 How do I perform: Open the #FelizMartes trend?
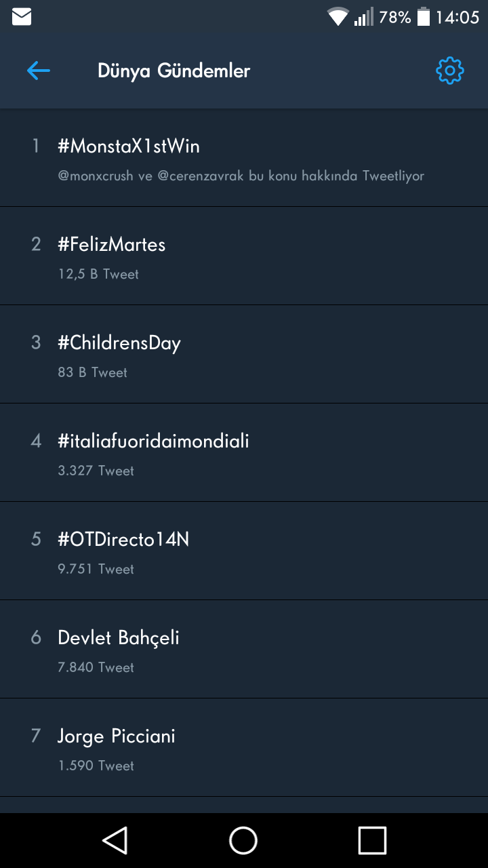pyautogui.click(x=112, y=245)
